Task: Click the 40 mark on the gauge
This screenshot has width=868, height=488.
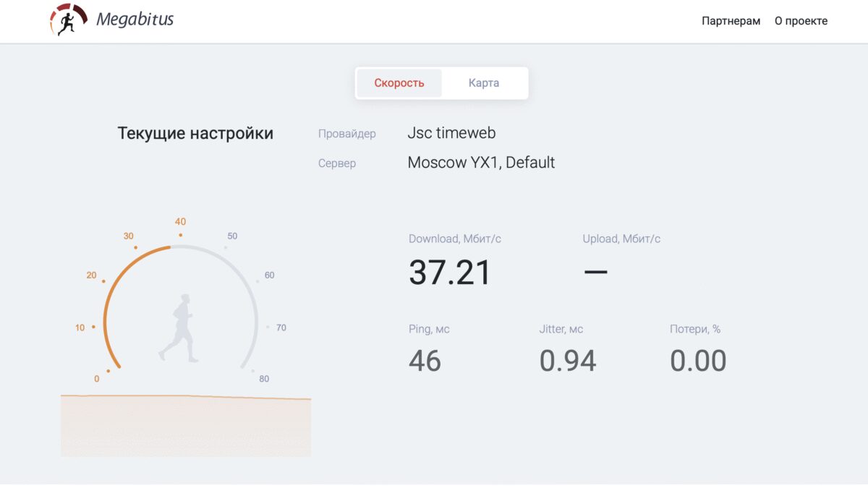Action: pyautogui.click(x=179, y=222)
